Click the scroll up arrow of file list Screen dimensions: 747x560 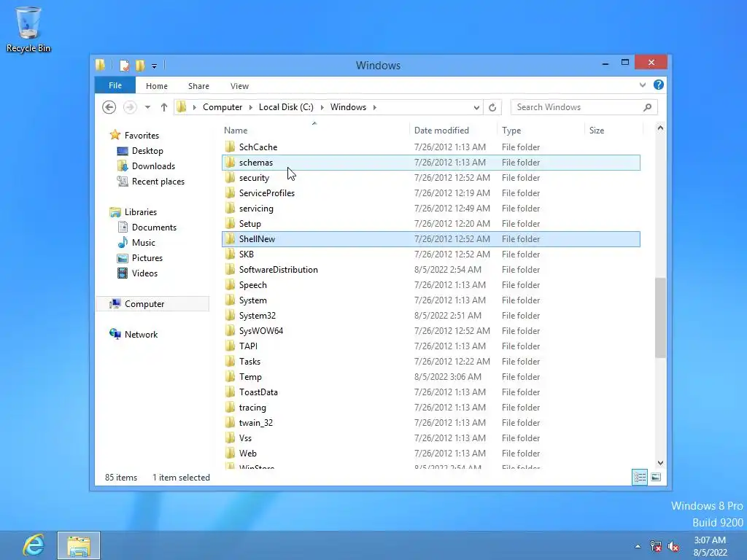(x=659, y=128)
